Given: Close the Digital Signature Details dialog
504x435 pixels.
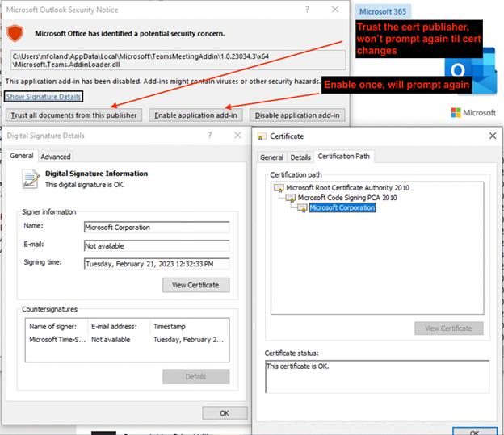Looking at the screenshot, I should [x=237, y=136].
